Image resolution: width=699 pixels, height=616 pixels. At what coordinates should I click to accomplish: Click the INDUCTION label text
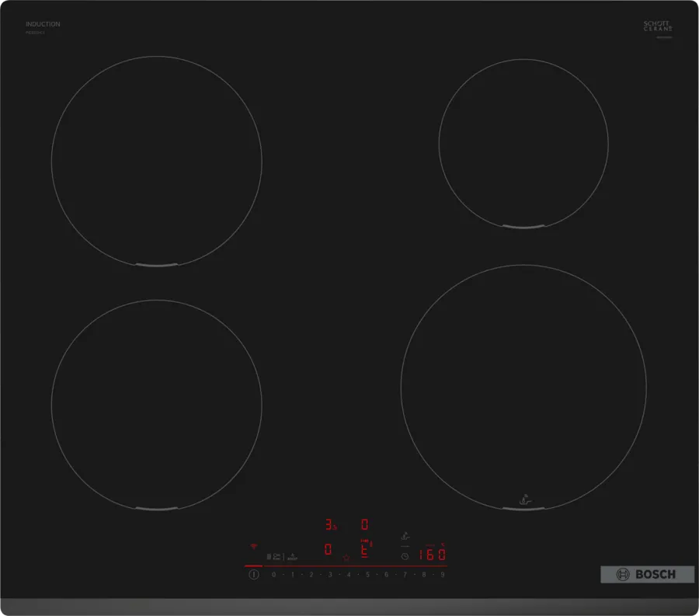pyautogui.click(x=43, y=25)
